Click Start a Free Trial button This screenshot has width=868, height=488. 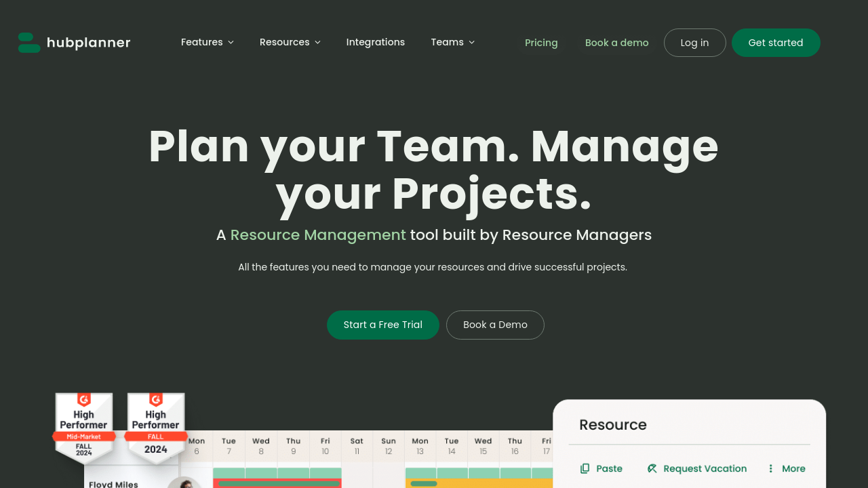click(x=382, y=325)
